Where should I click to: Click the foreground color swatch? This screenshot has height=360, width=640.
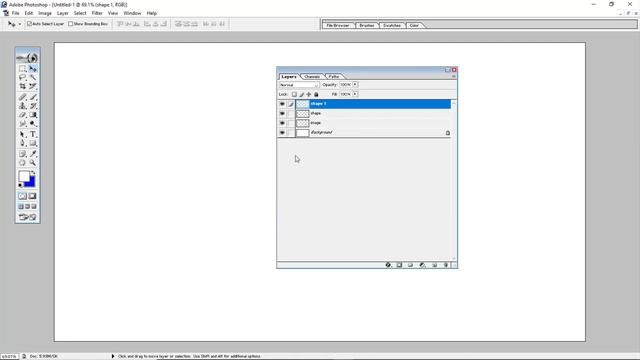(x=24, y=177)
